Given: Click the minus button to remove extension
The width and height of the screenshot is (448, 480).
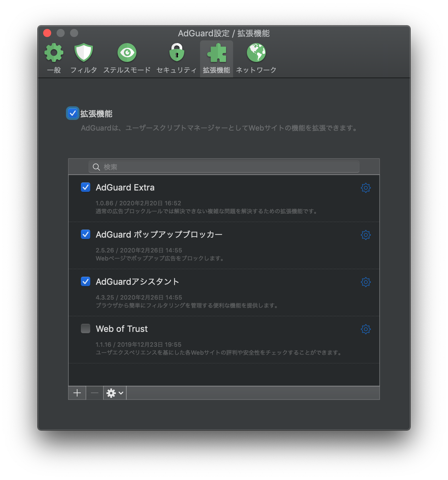Looking at the screenshot, I should click(95, 393).
